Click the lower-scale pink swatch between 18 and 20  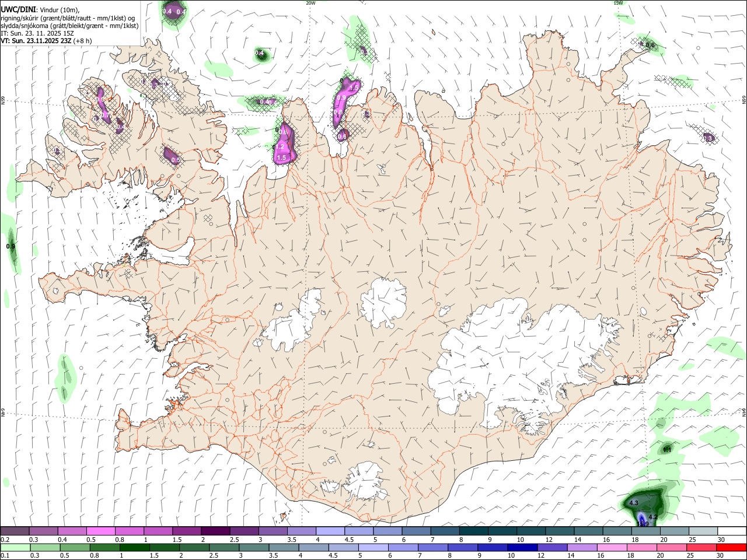(641, 548)
